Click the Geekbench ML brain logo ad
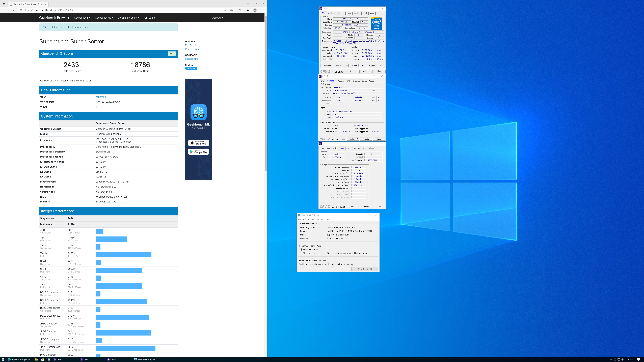The width and height of the screenshot is (644, 362). pyautogui.click(x=199, y=112)
